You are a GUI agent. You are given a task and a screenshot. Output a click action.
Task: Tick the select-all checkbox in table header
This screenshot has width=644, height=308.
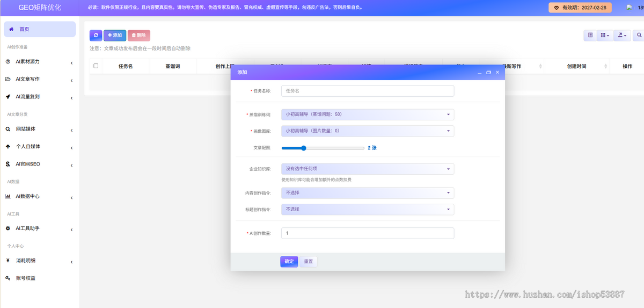click(96, 66)
